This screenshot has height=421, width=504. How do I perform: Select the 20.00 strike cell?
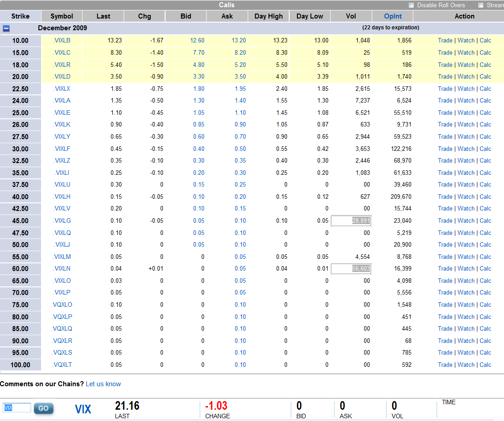coord(20,77)
